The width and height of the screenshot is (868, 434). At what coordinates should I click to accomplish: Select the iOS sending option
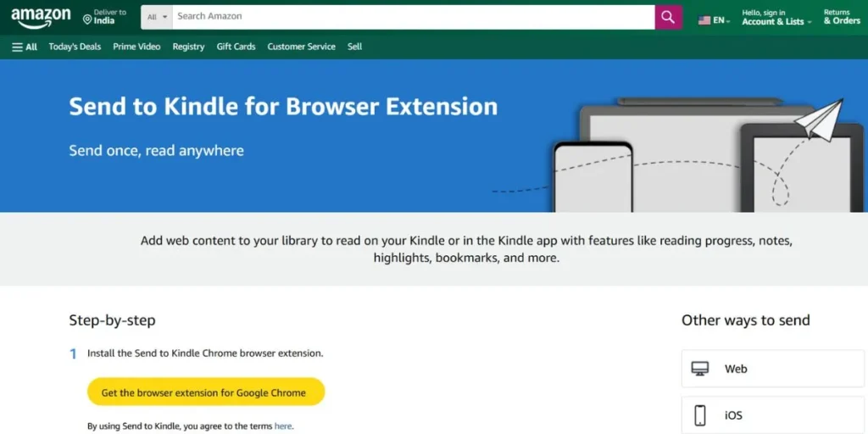click(773, 415)
